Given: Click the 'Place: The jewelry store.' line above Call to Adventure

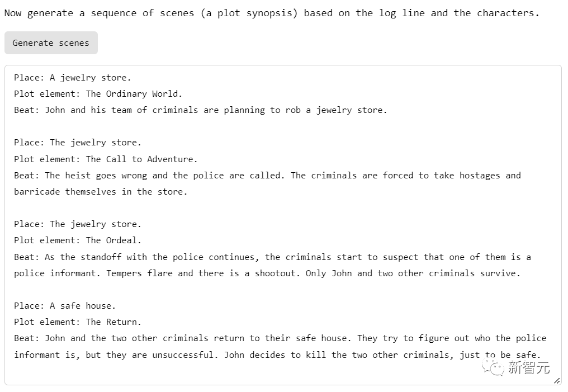Looking at the screenshot, I should 78,143.
